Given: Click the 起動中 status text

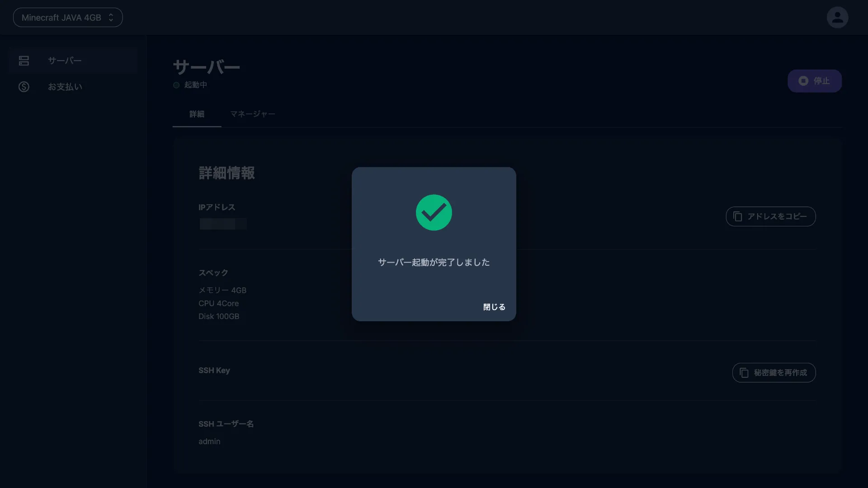Looking at the screenshot, I should pyautogui.click(x=196, y=85).
